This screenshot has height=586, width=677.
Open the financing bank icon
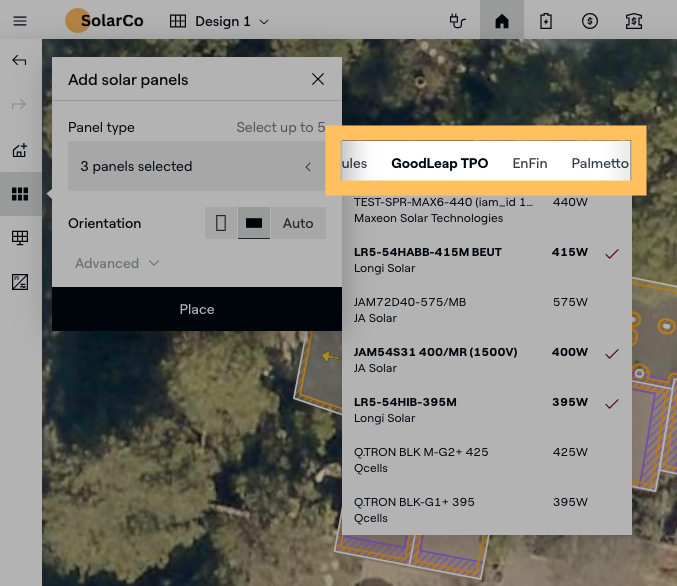[634, 21]
